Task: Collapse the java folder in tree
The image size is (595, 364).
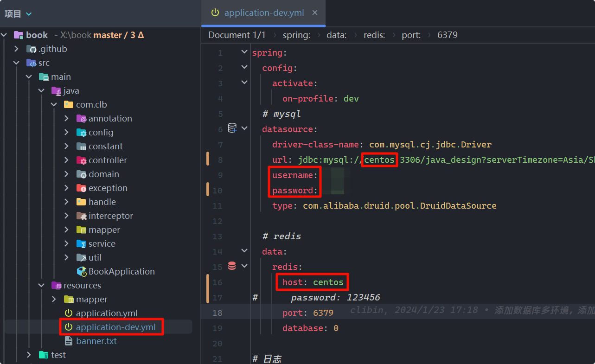Action: pos(42,90)
